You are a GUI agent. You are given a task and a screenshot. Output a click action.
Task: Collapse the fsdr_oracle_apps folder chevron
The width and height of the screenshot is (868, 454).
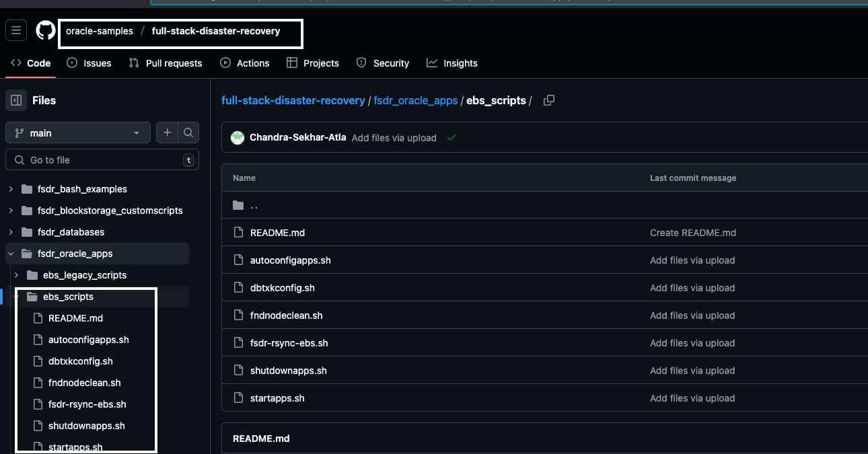click(x=11, y=254)
